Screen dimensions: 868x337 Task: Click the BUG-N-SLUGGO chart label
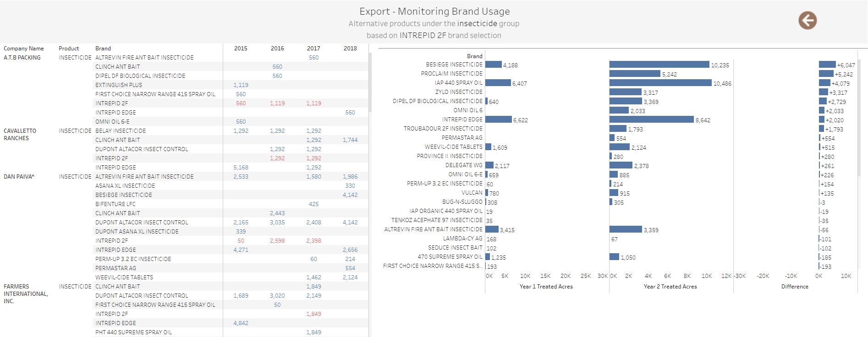(462, 201)
